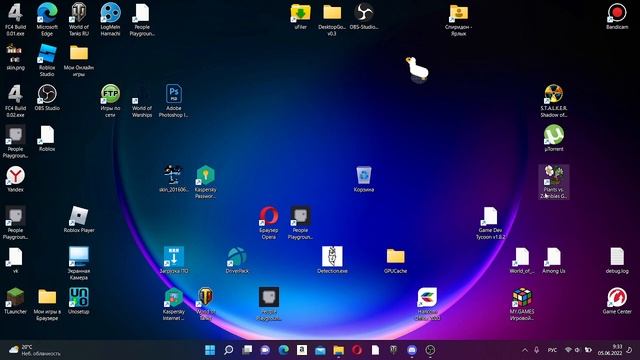Open the Yandex browser shortcut
This screenshot has width=640, height=360.
(x=15, y=179)
